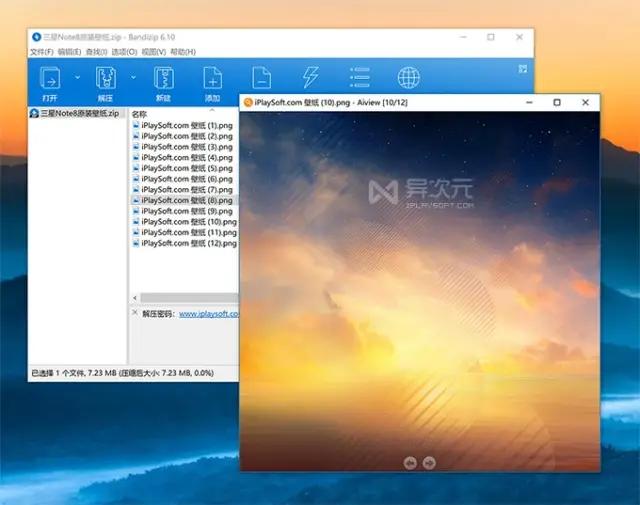Click the lightning bolt test icon
This screenshot has width=640, height=505.
tap(310, 78)
